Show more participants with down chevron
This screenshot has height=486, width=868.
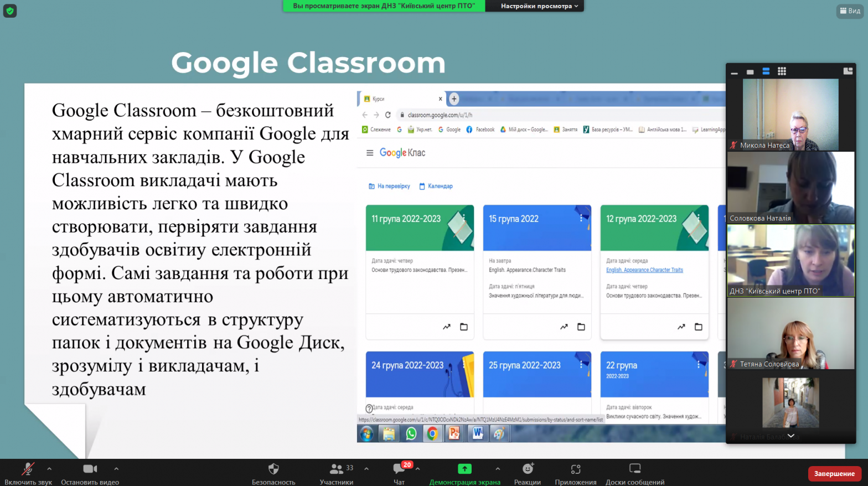791,436
